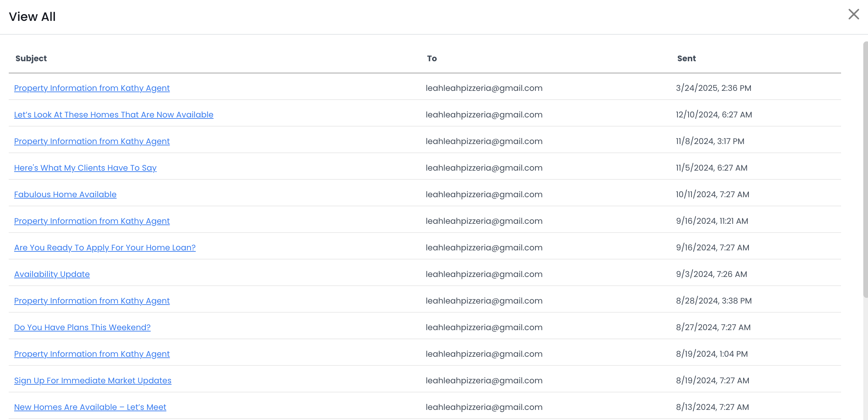
Task: Open "New Homes Are Available – Let's Meet"
Action: point(90,408)
